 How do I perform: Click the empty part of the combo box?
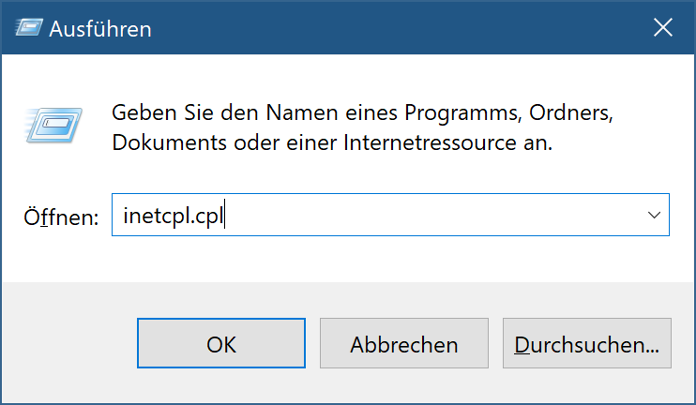pos(431,215)
